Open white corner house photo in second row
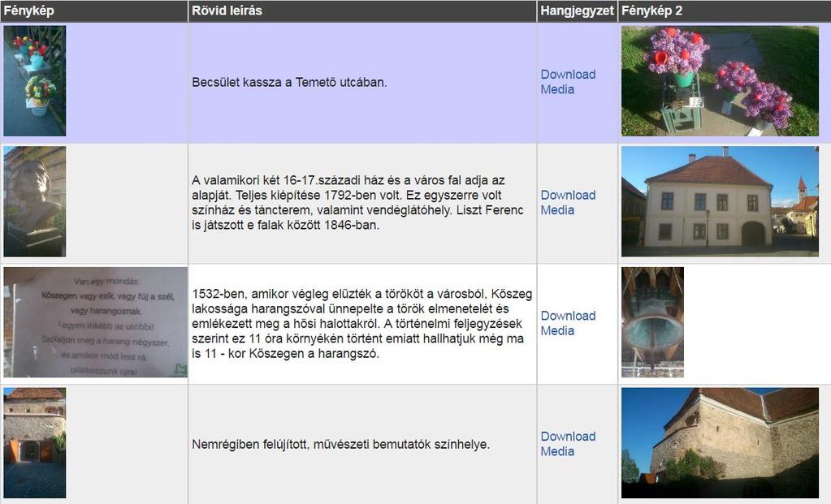Screen dimensions: 831x504 720,202
